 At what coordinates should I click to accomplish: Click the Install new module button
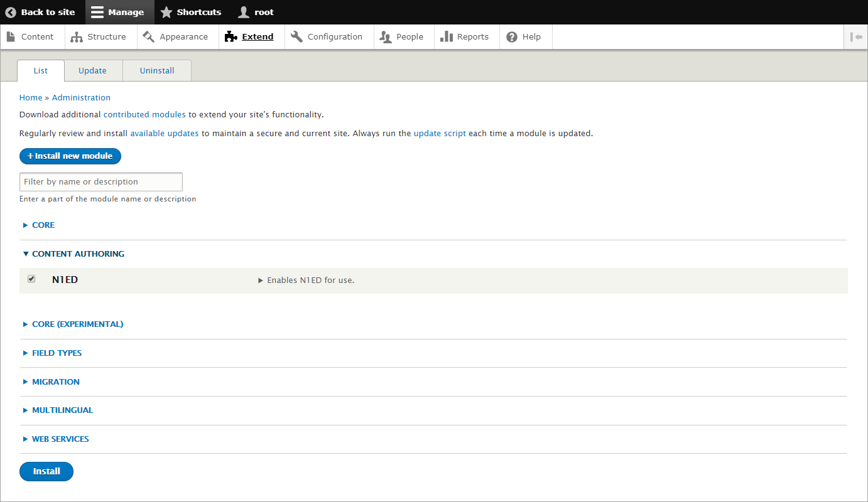pyautogui.click(x=70, y=156)
